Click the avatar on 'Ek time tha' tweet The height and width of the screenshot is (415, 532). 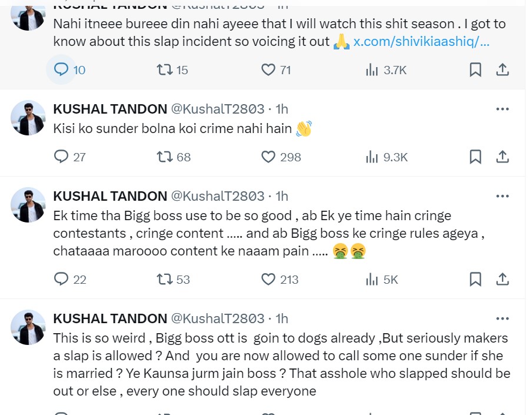(28, 205)
